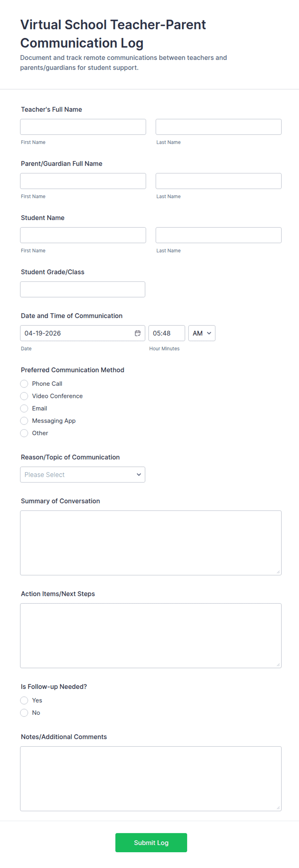Click inside Action Items/Next Steps box
The height and width of the screenshot is (868, 299).
[x=151, y=635]
